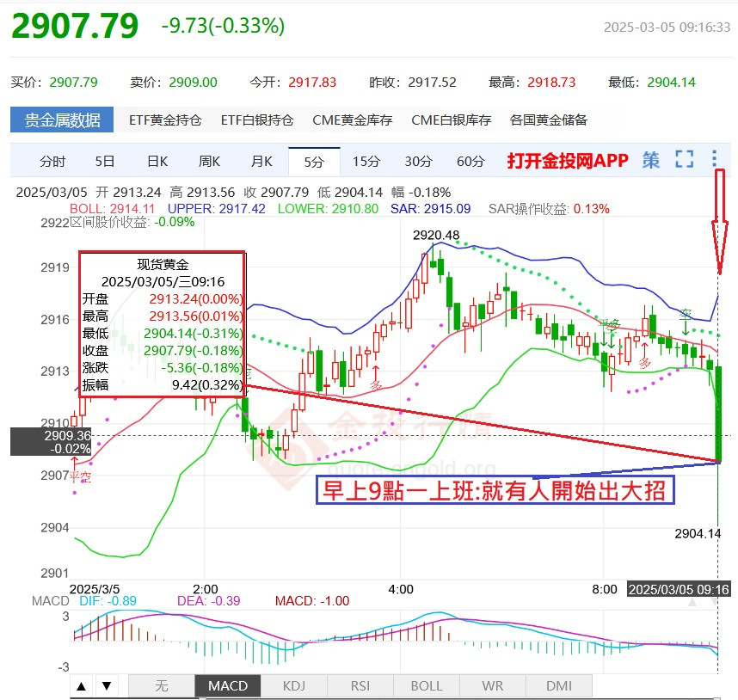
Task: Click the 2025/03/05 09:16 time axis tag
Action: tap(679, 589)
